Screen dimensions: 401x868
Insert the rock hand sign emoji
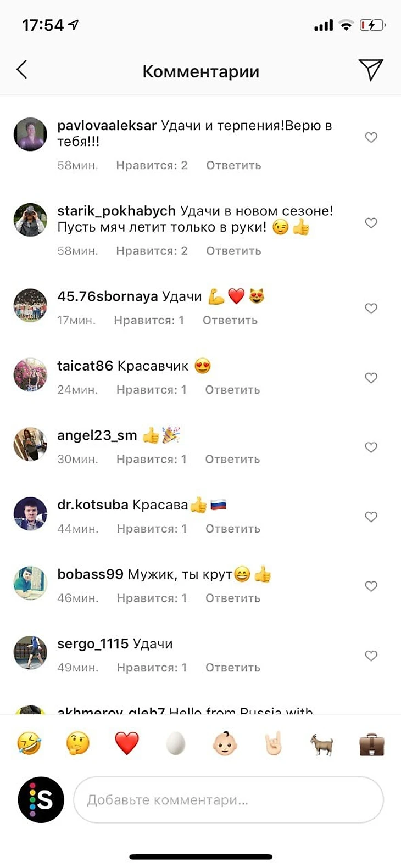273,744
